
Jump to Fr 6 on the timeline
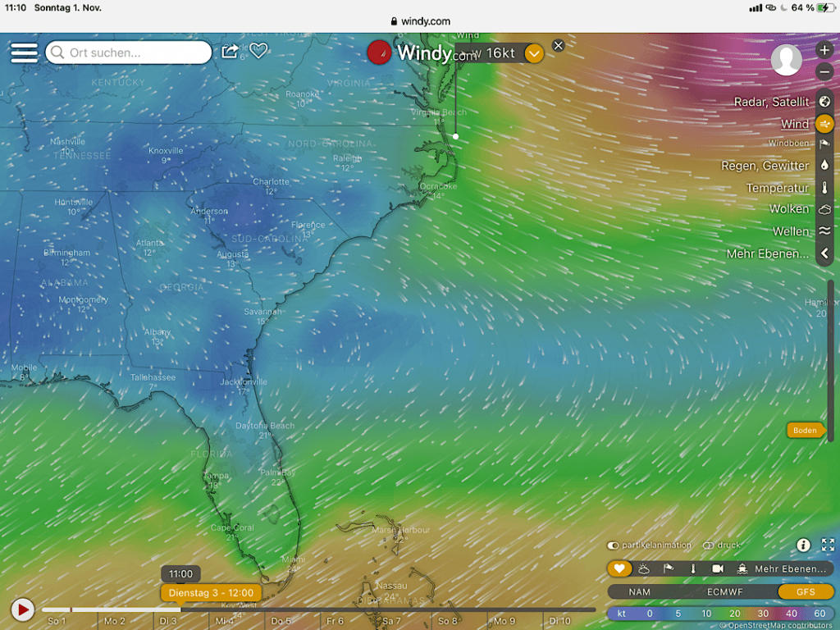click(x=335, y=621)
